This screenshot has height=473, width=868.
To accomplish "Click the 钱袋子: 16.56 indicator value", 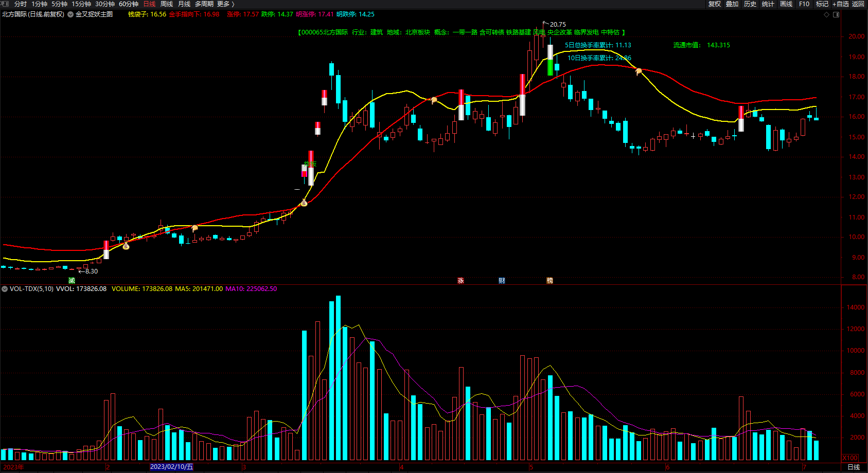I will (x=147, y=14).
